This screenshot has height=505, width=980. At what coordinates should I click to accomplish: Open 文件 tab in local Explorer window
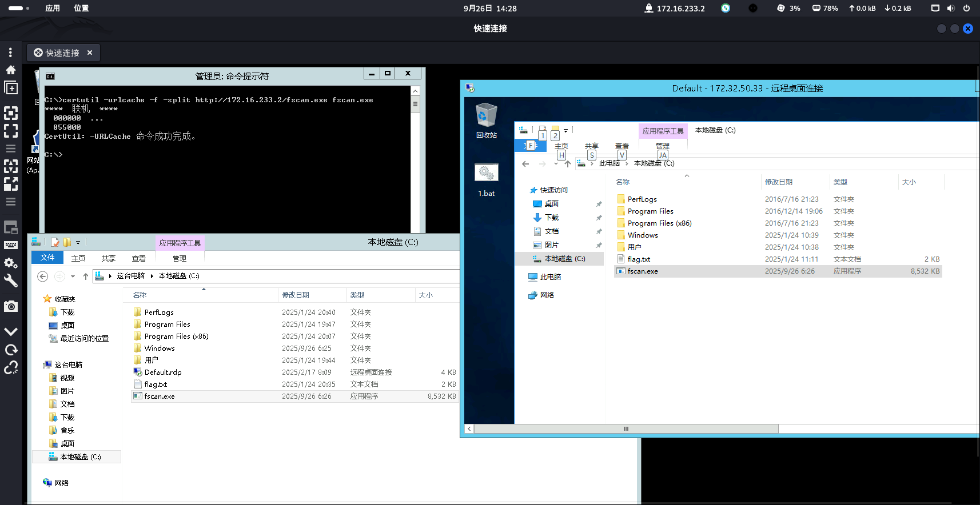tap(47, 258)
